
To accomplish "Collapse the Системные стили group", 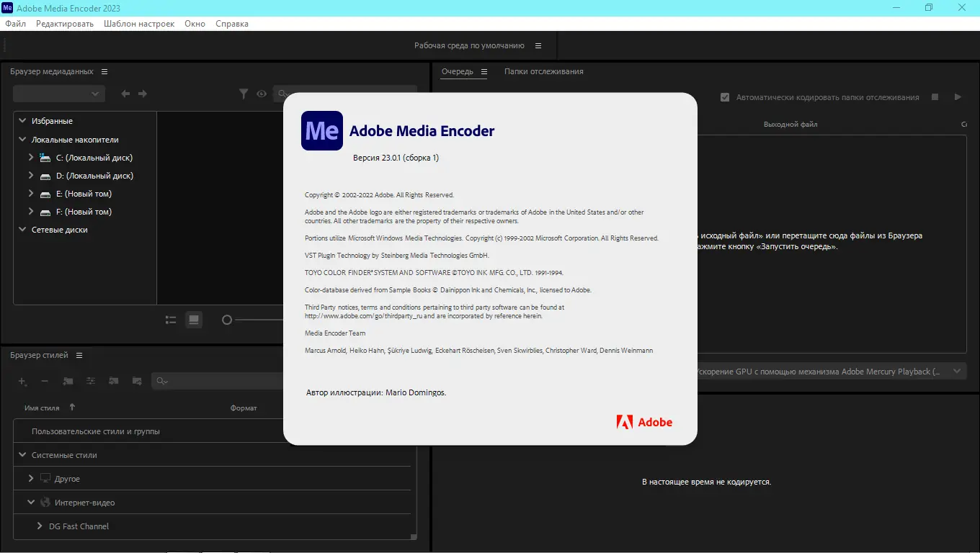I will [x=22, y=455].
